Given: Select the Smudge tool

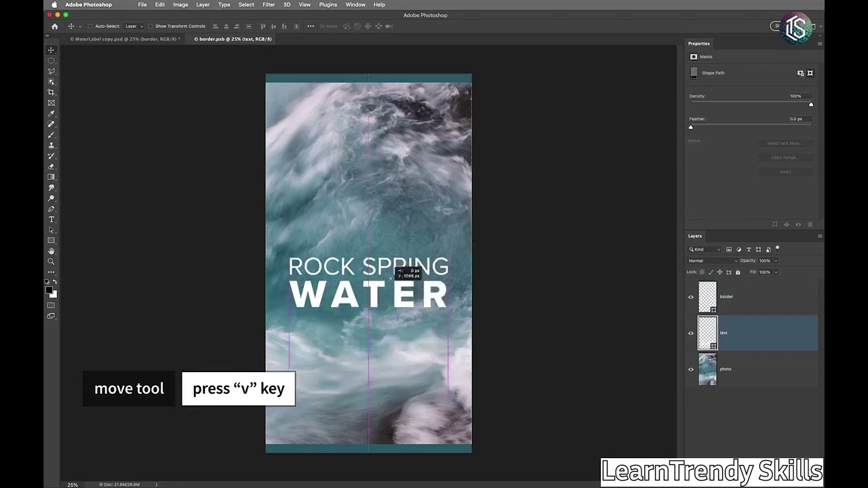Looking at the screenshot, I should point(51,188).
